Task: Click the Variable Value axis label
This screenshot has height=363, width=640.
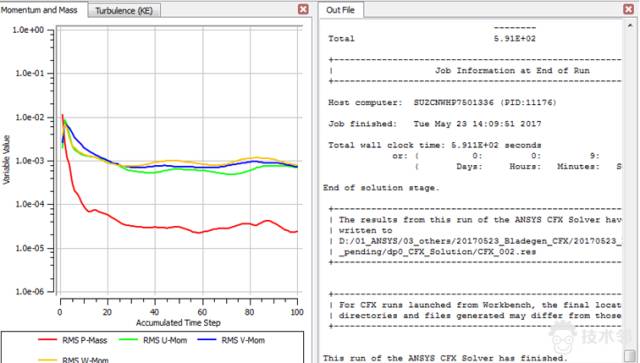Action: (6, 160)
